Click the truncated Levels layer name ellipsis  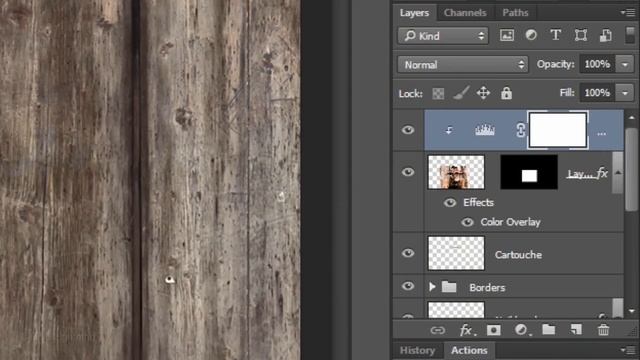pos(602,134)
